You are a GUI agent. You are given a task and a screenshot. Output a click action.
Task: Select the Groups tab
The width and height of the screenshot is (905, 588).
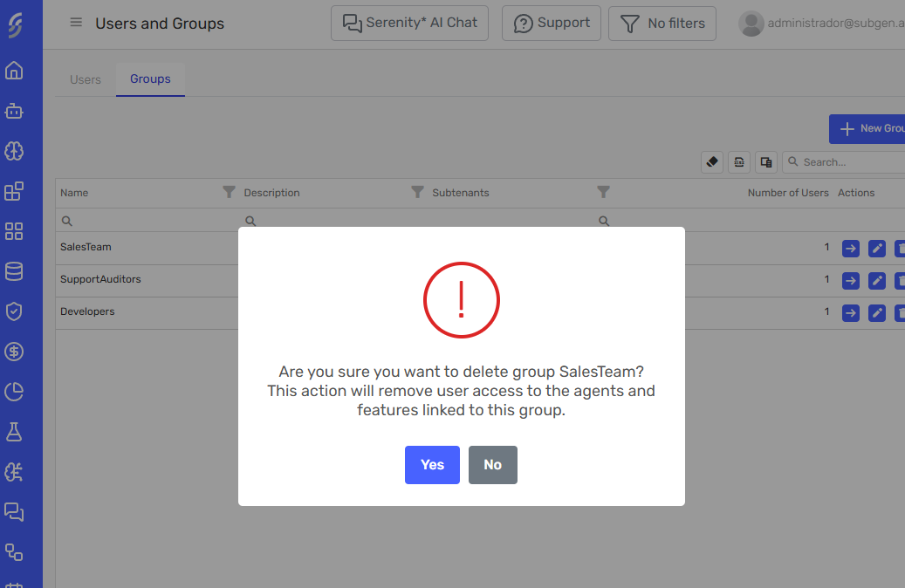tap(150, 79)
